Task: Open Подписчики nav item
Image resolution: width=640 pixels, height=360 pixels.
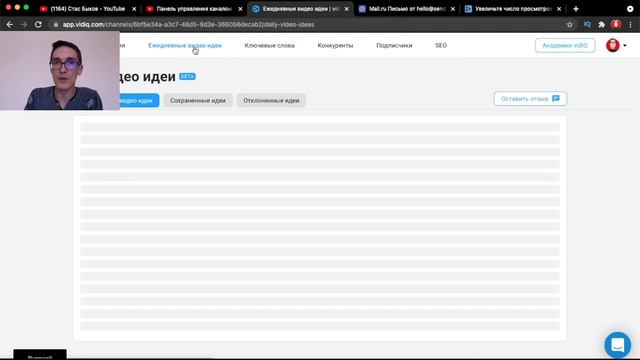Action: (x=394, y=45)
